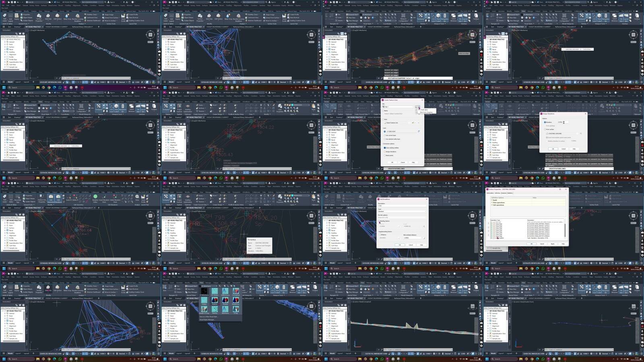
Task: Enable the Assign elevations checkbox
Action: pyautogui.click(x=384, y=152)
